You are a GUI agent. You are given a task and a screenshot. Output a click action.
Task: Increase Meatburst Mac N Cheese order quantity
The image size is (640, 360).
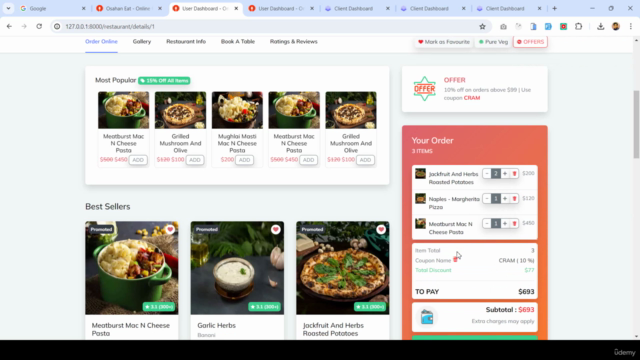click(x=505, y=223)
